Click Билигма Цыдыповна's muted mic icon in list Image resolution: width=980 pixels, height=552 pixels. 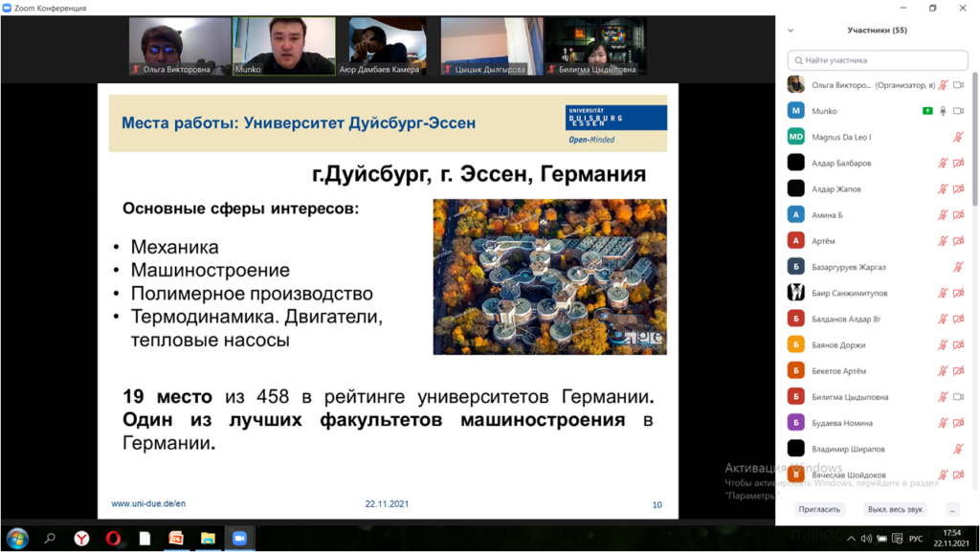(943, 396)
